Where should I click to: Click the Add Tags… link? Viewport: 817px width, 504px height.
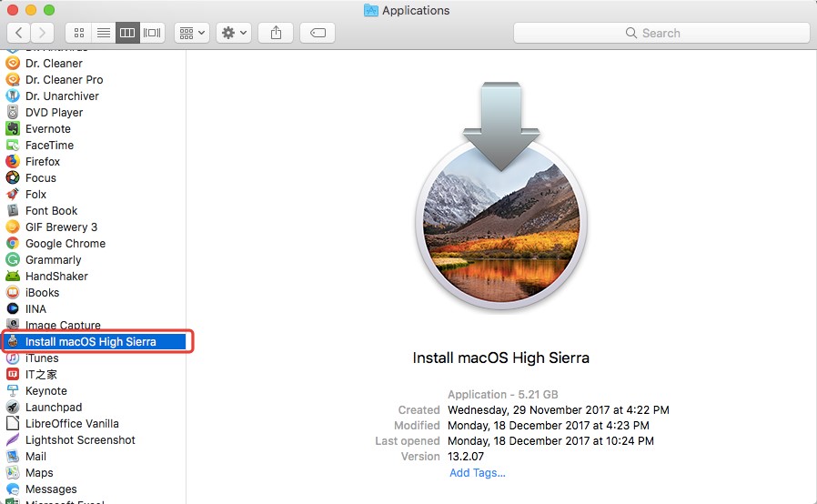[x=477, y=473]
